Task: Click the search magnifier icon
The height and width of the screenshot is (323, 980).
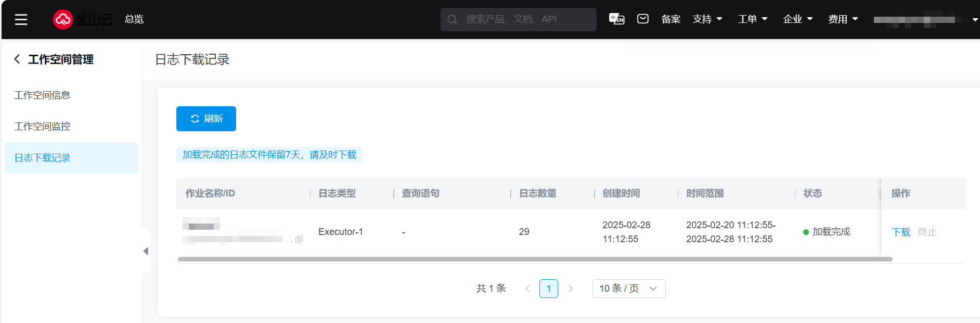Action: tap(452, 20)
